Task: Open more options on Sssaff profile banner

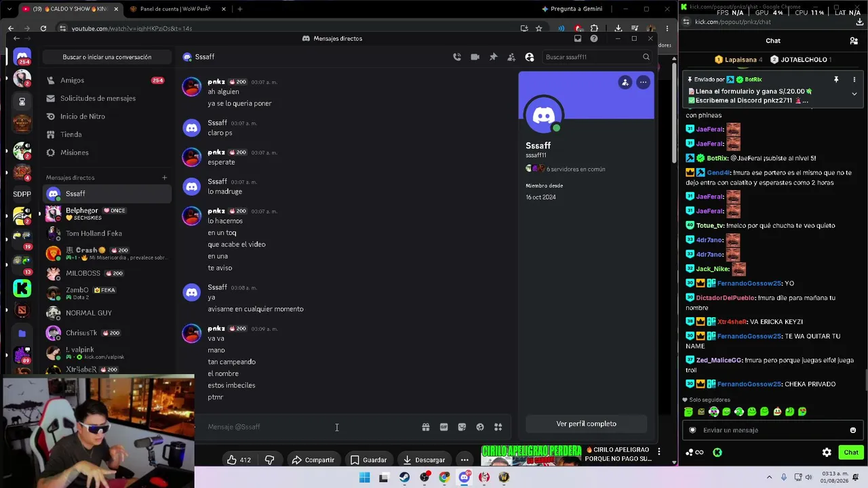Action: coord(643,82)
